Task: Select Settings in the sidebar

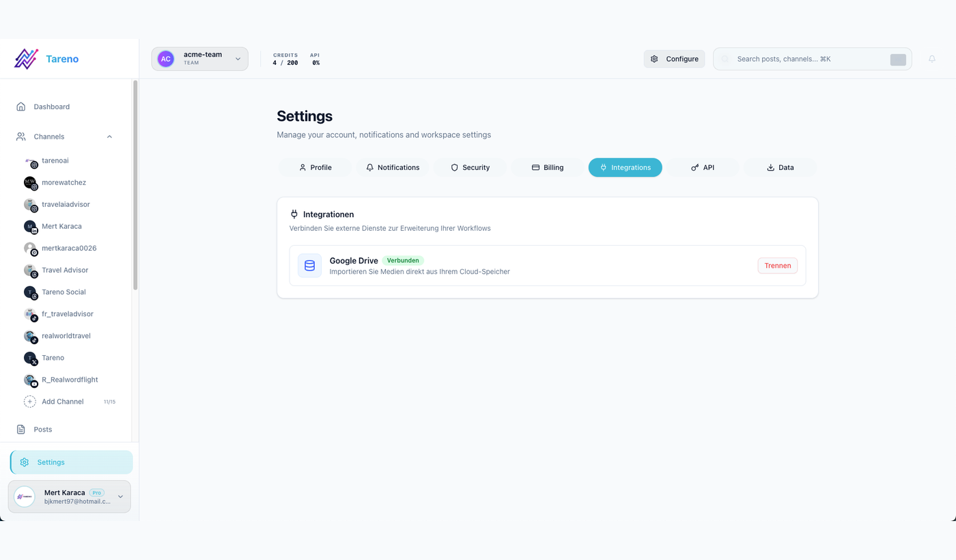Action: tap(71, 462)
